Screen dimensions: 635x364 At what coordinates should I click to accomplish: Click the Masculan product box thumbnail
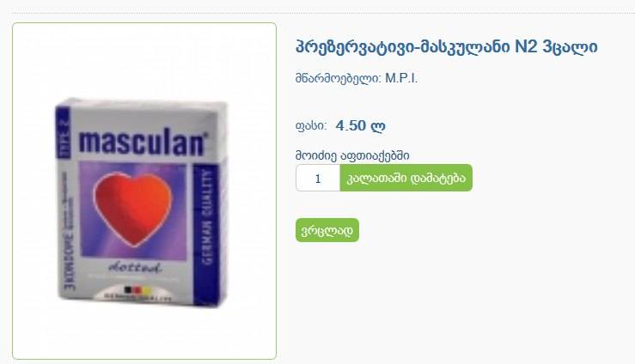141,203
